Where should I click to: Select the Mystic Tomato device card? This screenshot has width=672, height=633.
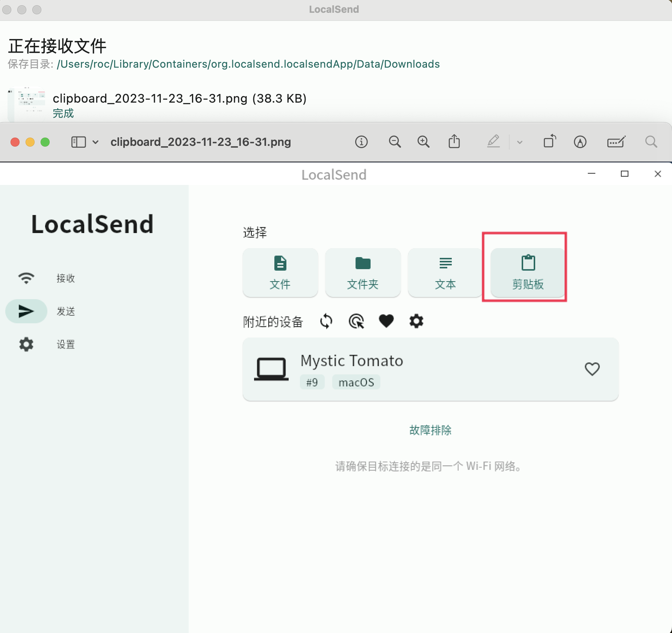click(430, 369)
